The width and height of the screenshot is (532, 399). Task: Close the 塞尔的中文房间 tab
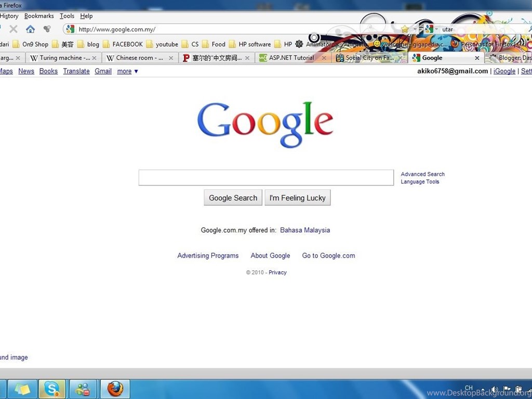tap(247, 58)
